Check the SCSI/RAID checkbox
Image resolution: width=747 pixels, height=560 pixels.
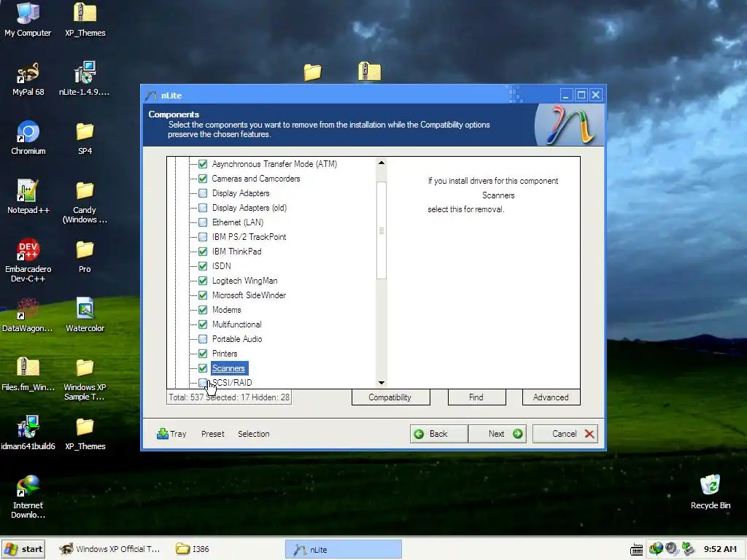[203, 382]
